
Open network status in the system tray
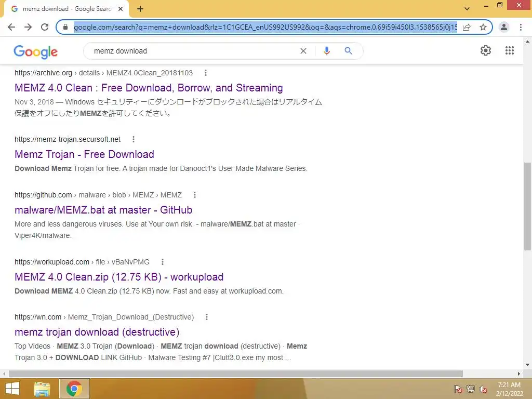coord(471,389)
